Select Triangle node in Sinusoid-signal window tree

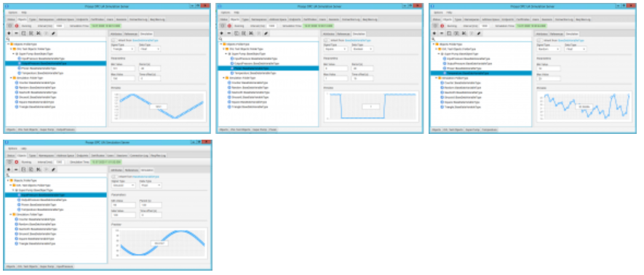click(x=35, y=244)
